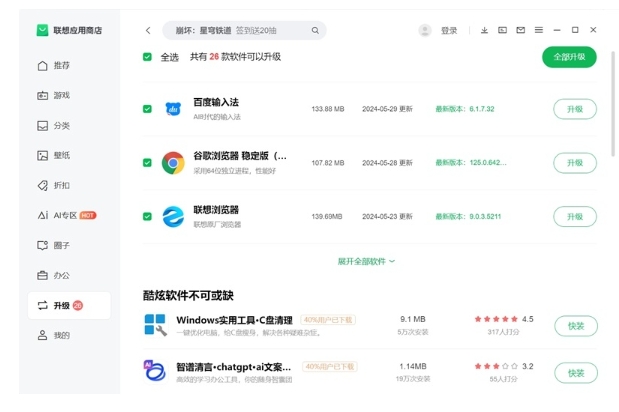Upgrade 百度输入法

pos(575,109)
